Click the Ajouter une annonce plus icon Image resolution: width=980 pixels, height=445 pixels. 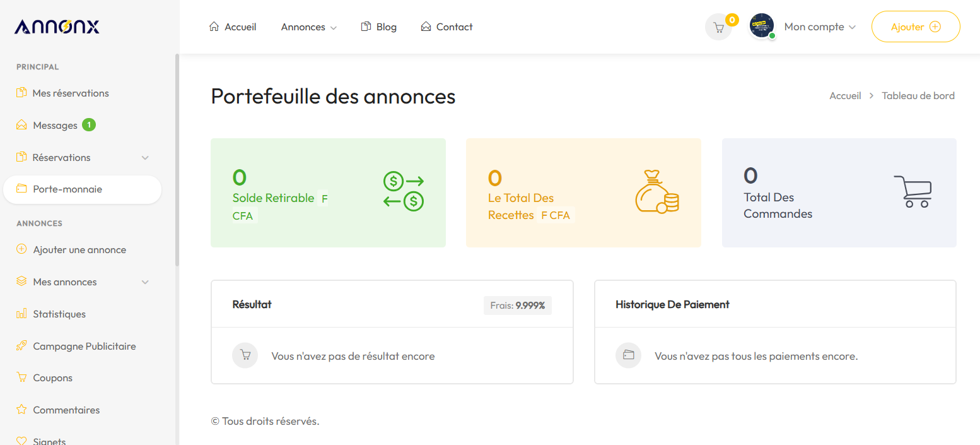click(x=21, y=249)
